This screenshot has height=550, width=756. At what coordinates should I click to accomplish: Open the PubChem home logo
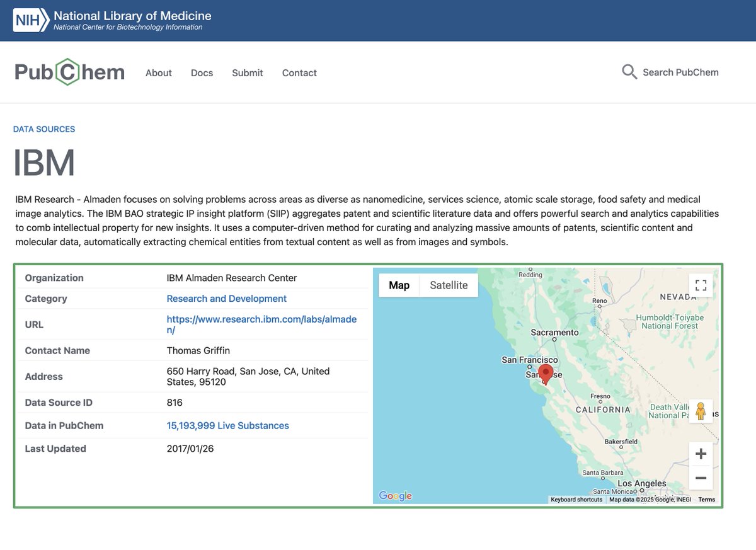[x=69, y=72]
